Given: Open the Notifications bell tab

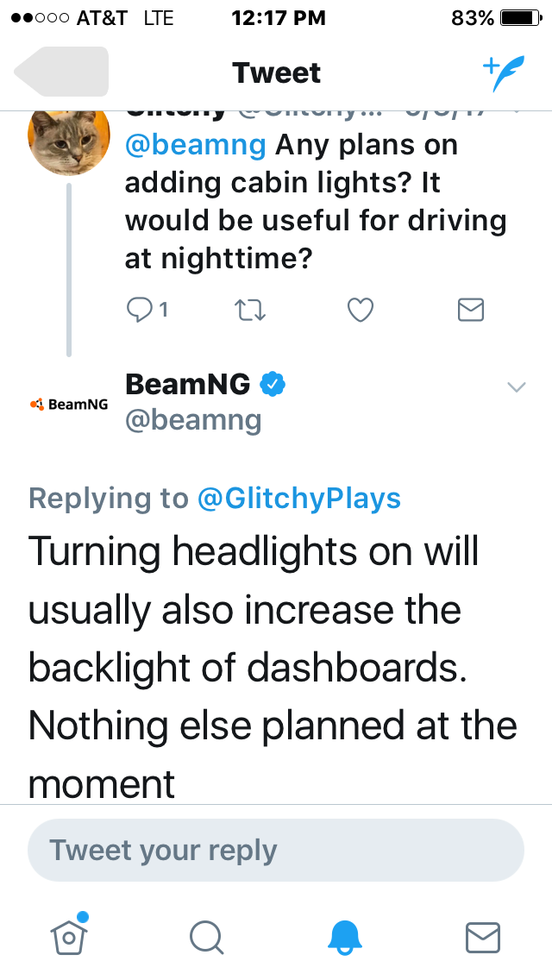Looking at the screenshot, I should [x=345, y=938].
